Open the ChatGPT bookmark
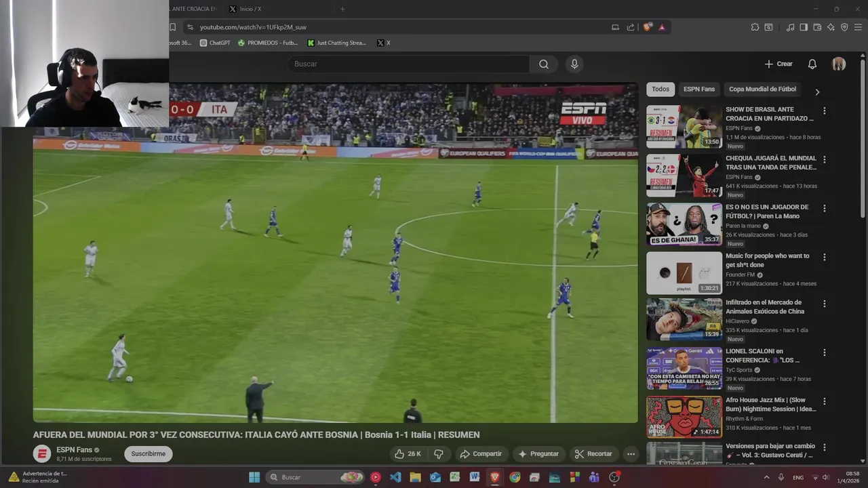 215,43
